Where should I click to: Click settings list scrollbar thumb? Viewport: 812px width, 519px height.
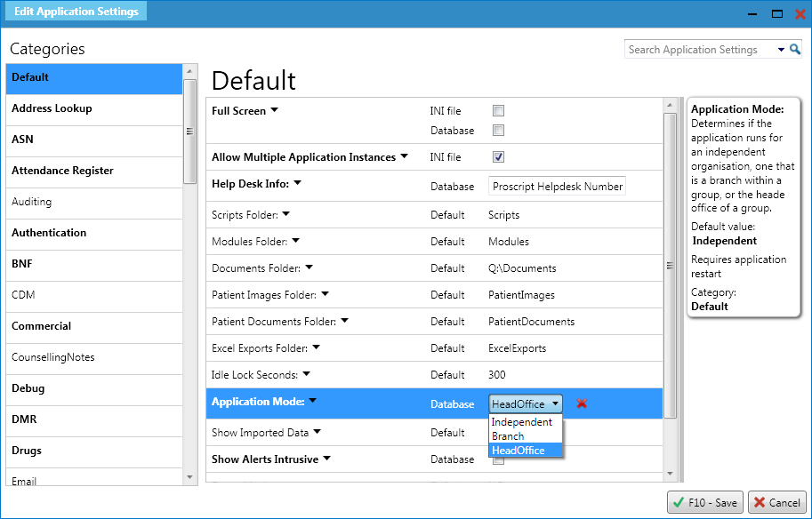[x=670, y=266]
